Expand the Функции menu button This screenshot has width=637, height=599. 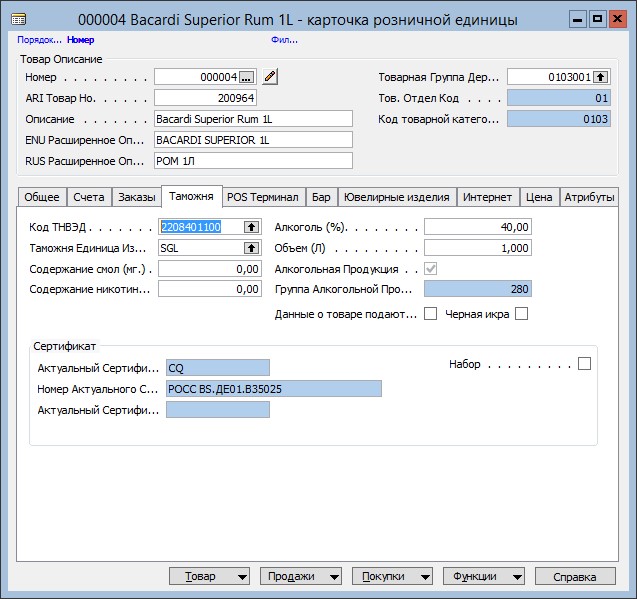pos(483,576)
